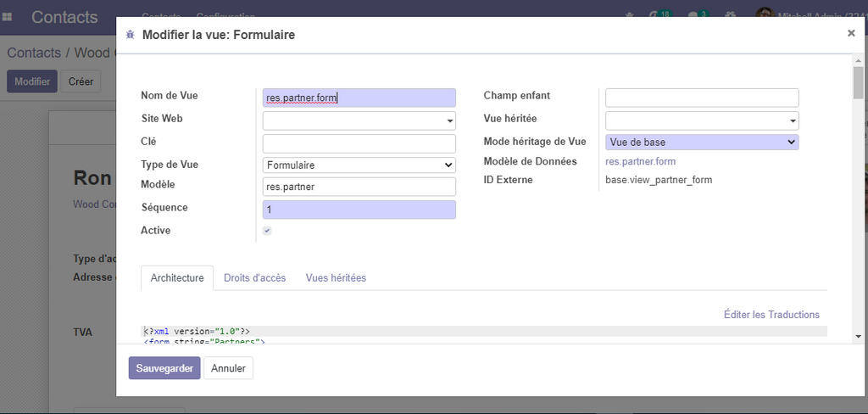Image resolution: width=868 pixels, height=414 pixels.
Task: Toggle the Active checkbox
Action: pos(267,231)
